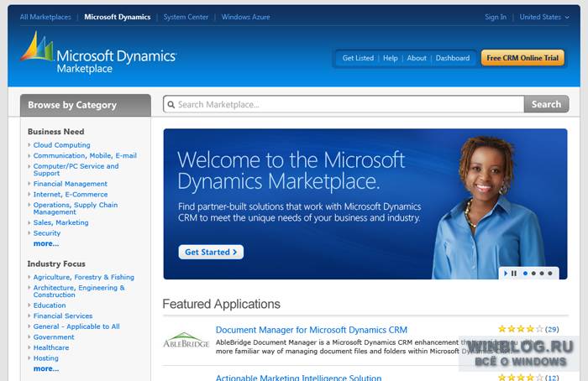Screen dimensions: 588x381
Task: Open the All Marketplaces tab
Action: click(45, 17)
